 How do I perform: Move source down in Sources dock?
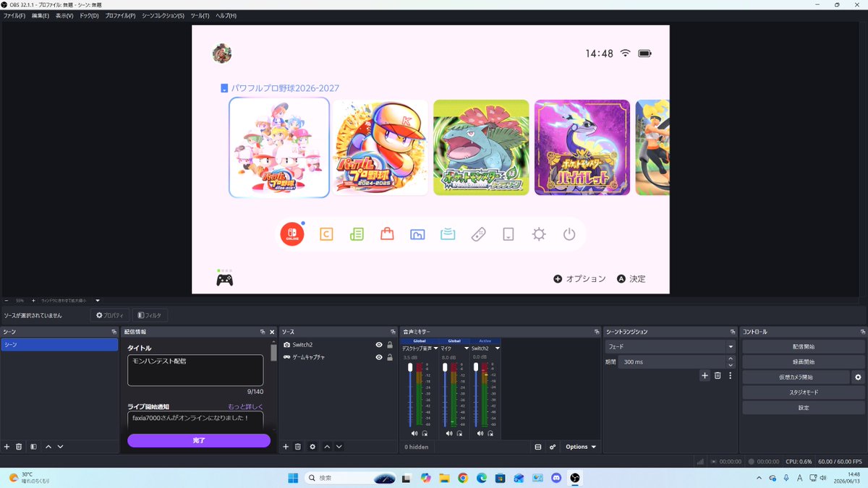(x=339, y=447)
